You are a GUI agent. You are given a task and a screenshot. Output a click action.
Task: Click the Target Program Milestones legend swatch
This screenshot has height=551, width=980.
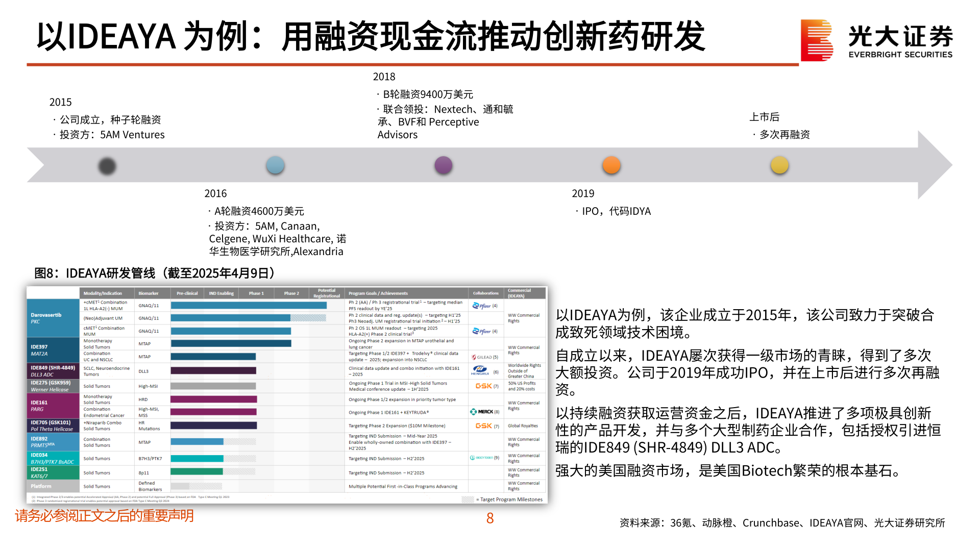468,499
